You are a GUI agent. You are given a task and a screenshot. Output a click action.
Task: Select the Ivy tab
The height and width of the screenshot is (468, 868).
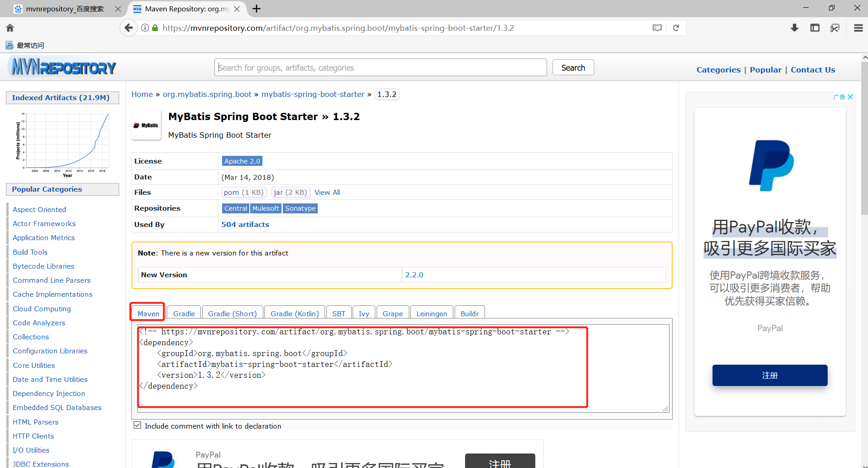364,314
